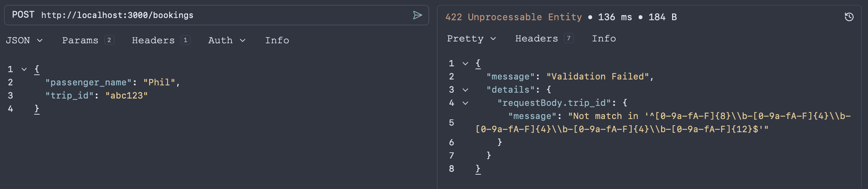Open the response Info tab
Viewport: 868px width, 189px height.
tap(604, 38)
